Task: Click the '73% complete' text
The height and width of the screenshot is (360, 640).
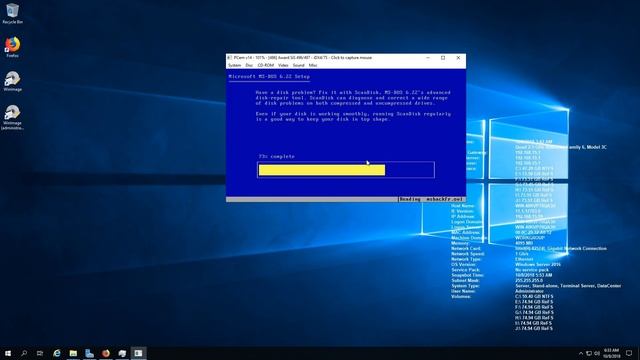Action: click(276, 156)
